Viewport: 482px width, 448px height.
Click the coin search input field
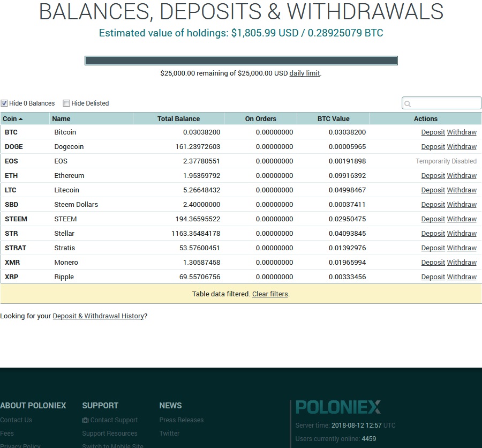[442, 103]
